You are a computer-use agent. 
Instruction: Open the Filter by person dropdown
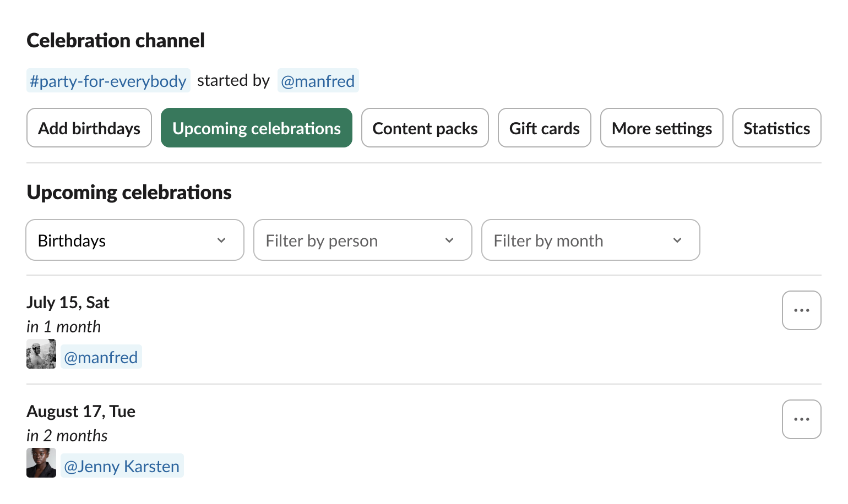click(362, 240)
